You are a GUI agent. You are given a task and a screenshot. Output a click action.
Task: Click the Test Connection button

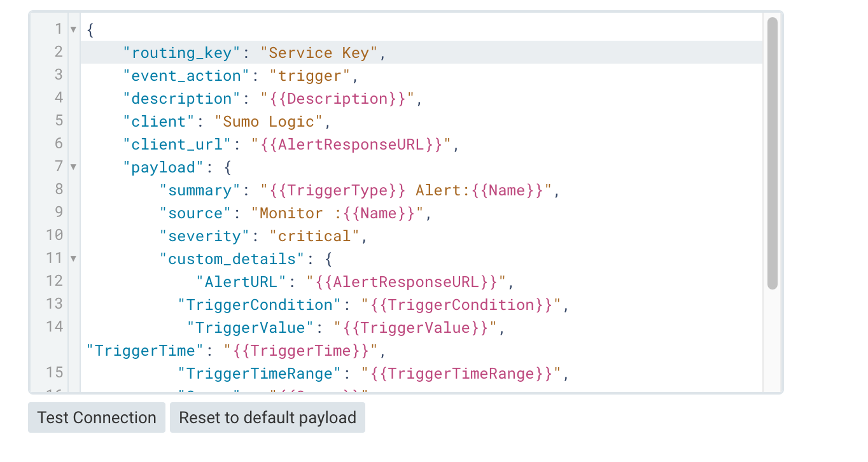(96, 417)
